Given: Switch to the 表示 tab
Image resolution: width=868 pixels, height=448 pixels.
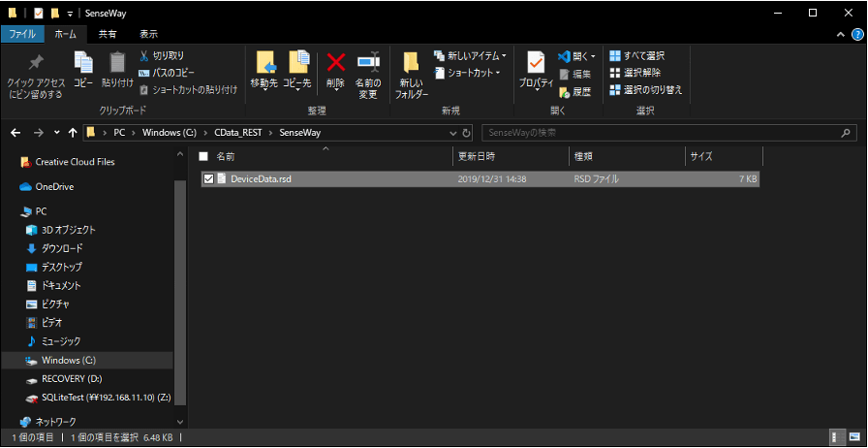Looking at the screenshot, I should (148, 34).
